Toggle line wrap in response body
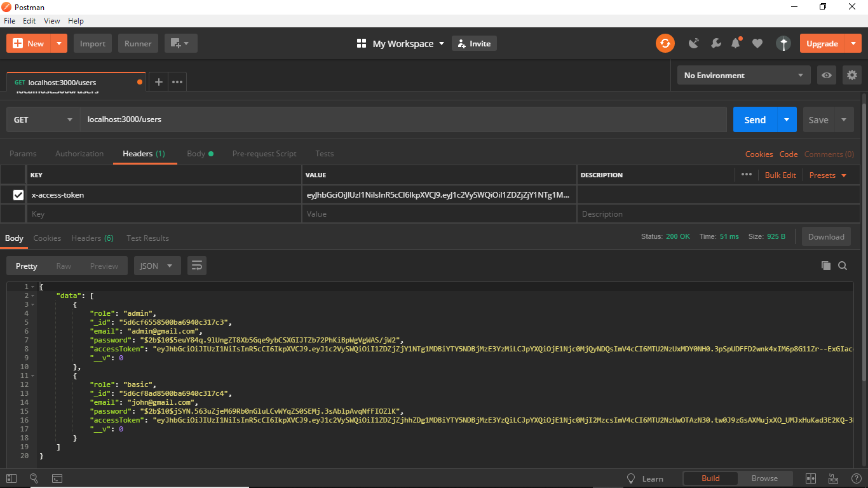The image size is (868, 488). click(x=197, y=266)
